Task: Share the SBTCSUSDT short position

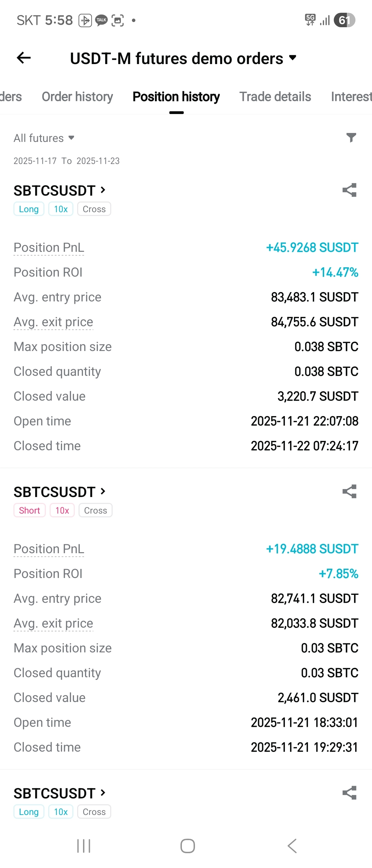Action: coord(349,492)
